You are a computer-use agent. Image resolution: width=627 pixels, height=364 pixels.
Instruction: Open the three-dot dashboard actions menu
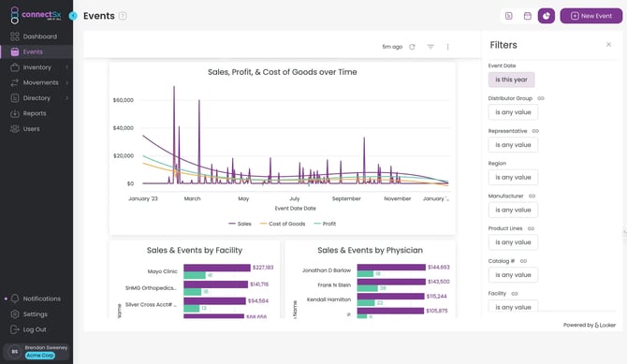pos(448,47)
